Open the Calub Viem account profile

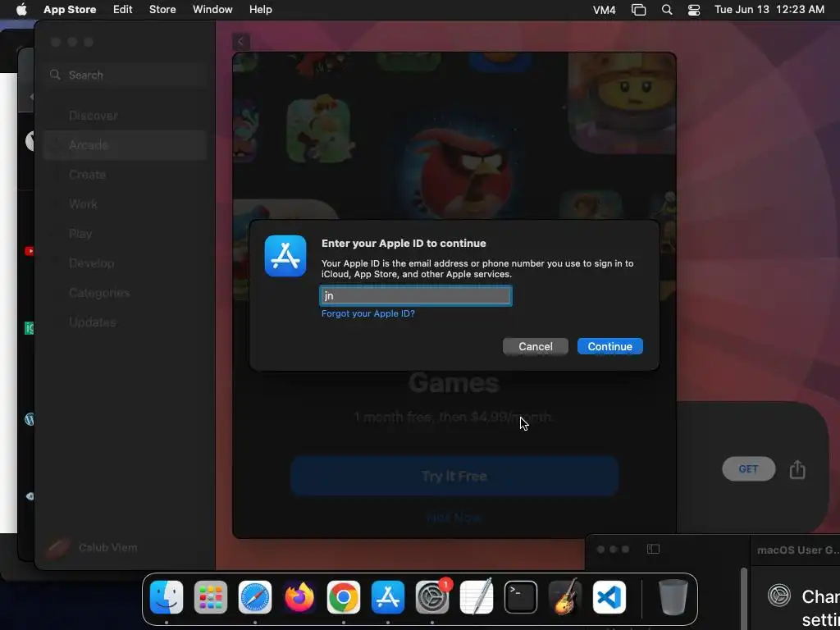tap(92, 547)
